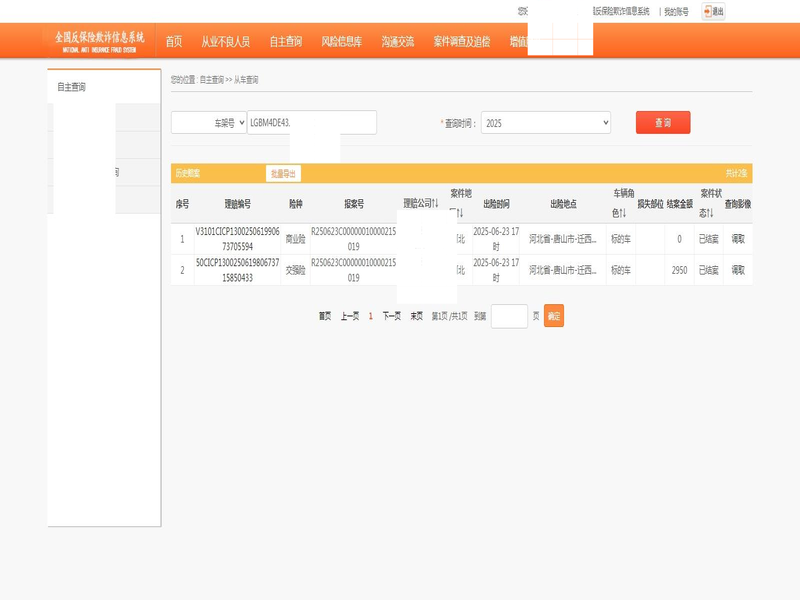Image resolution: width=800 pixels, height=600 pixels.
Task: Open the 风险信息库 menu
Action: (341, 41)
